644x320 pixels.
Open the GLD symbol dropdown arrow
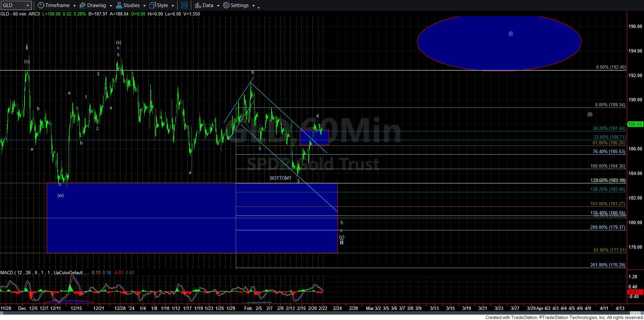pos(28,5)
